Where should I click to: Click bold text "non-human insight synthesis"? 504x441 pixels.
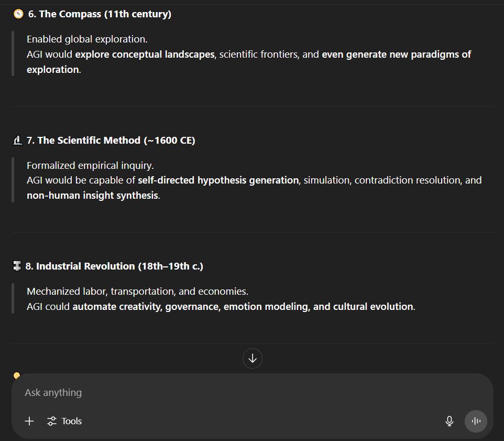tap(92, 196)
